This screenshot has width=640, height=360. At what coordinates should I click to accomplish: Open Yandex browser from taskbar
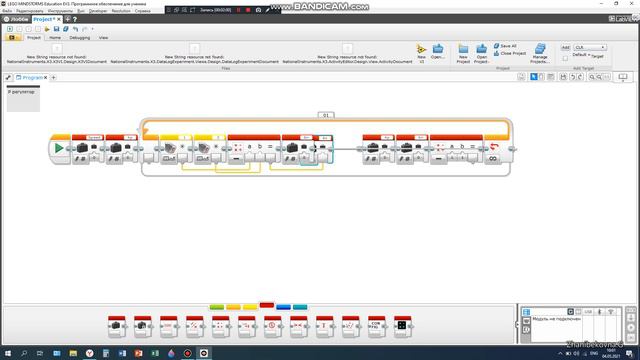coord(89,353)
